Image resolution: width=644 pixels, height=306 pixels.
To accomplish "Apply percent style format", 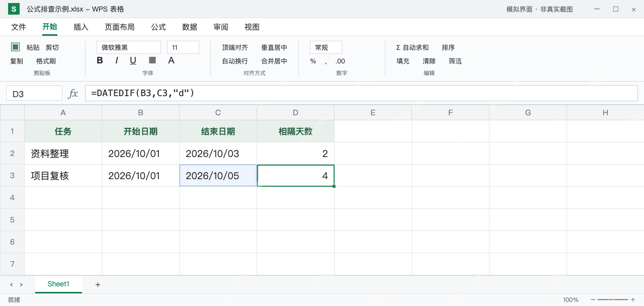I will (313, 61).
